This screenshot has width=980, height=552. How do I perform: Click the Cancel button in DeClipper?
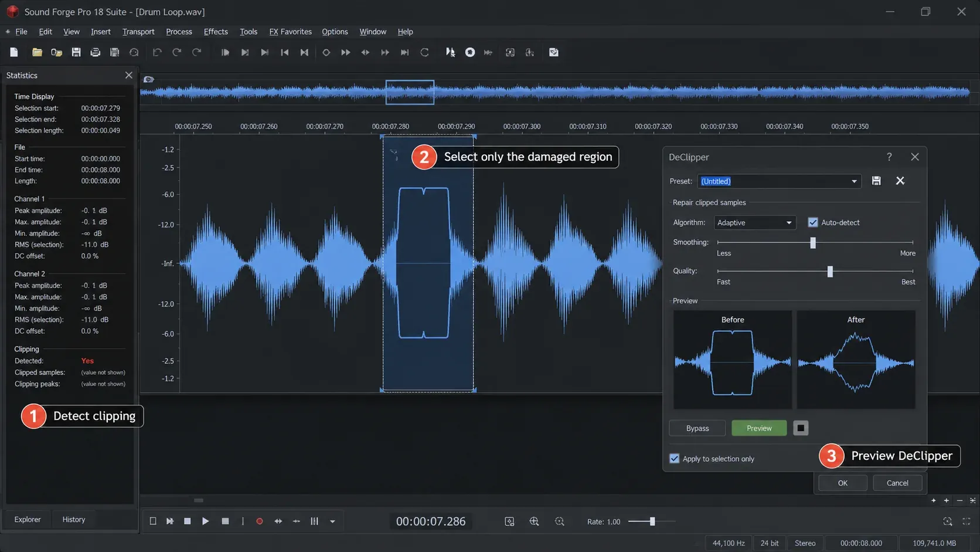tap(897, 483)
